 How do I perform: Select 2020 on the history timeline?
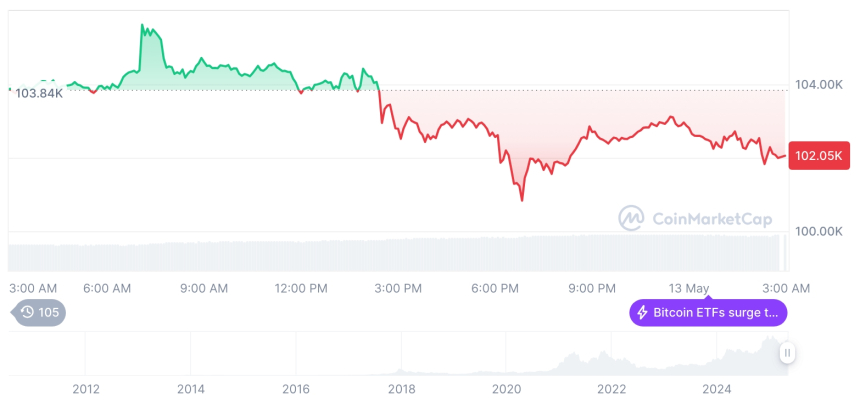(507, 389)
